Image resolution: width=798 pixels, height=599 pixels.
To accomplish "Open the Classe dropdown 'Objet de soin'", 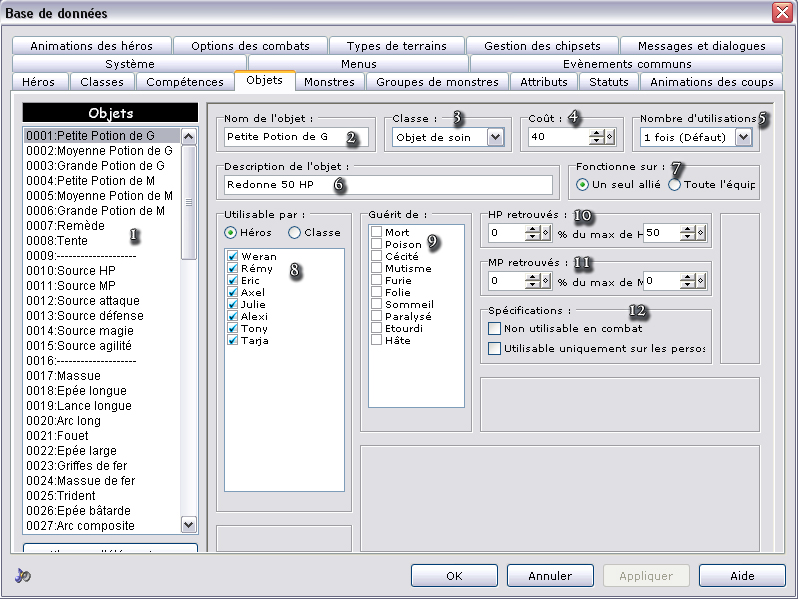I will pos(496,137).
